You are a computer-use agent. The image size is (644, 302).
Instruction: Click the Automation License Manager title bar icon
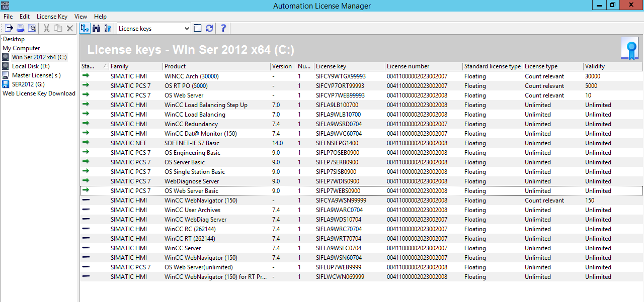(5, 6)
